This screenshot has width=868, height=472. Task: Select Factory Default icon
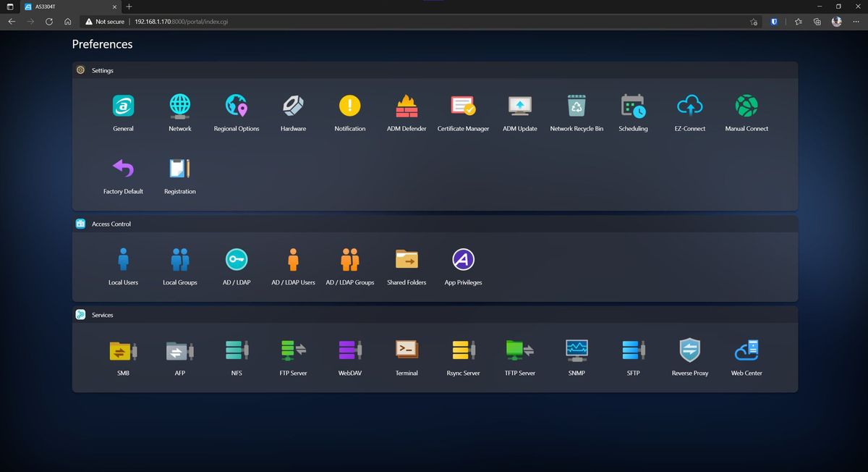[x=123, y=169]
